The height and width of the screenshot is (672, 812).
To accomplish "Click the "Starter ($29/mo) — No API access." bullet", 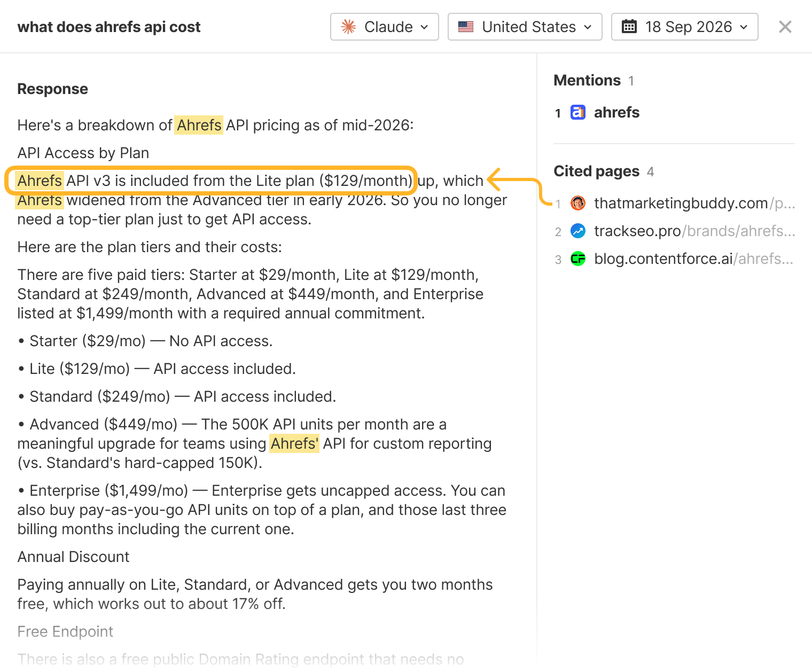I will (x=145, y=341).
